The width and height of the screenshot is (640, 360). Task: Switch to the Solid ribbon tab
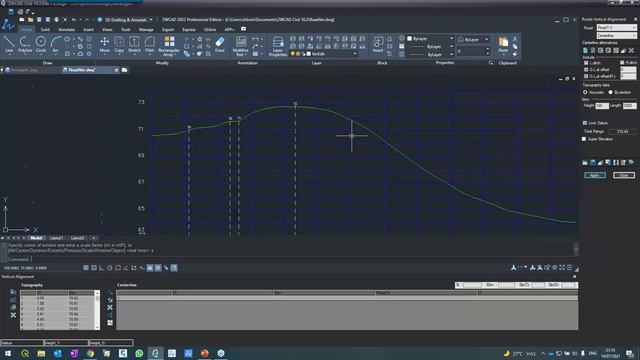pos(45,30)
